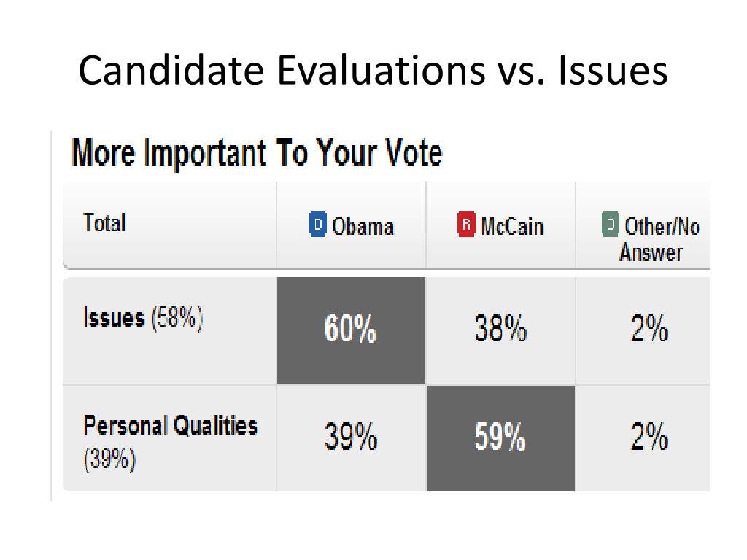Image resolution: width=747 pixels, height=560 pixels.
Task: Click the (39%) text under Personal Qualities
Action: coord(109,459)
